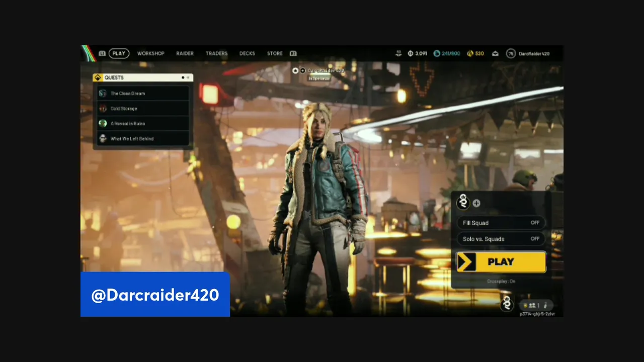The height and width of the screenshot is (362, 644).
Task: Switch to the Workshop tab
Action: pos(151,53)
